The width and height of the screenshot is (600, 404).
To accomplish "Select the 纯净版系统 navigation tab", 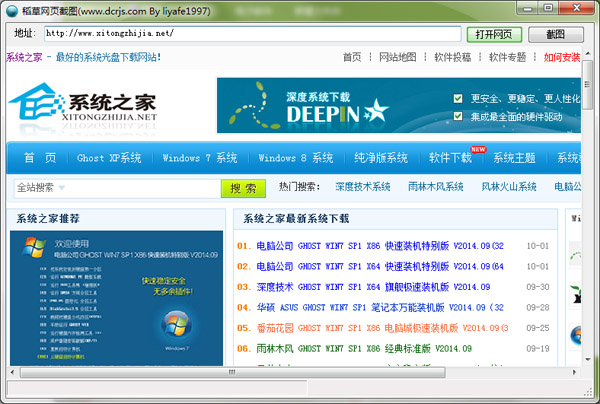I will [381, 158].
